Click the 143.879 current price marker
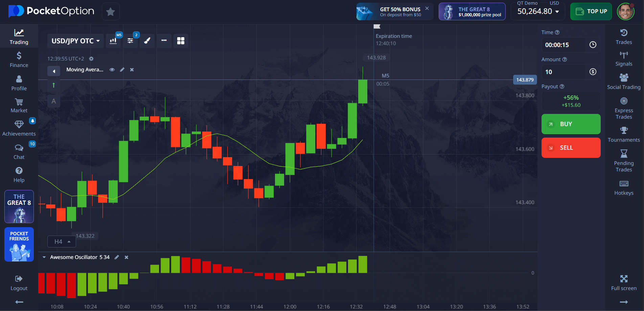 point(525,80)
